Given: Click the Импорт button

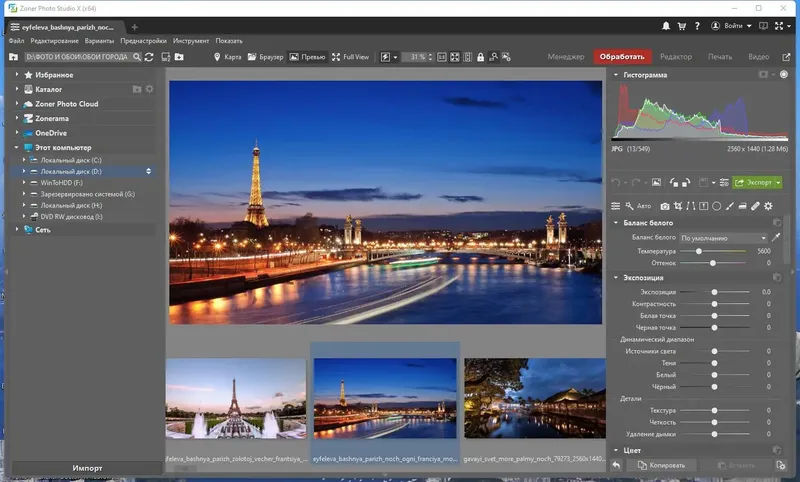Looking at the screenshot, I should [87, 468].
